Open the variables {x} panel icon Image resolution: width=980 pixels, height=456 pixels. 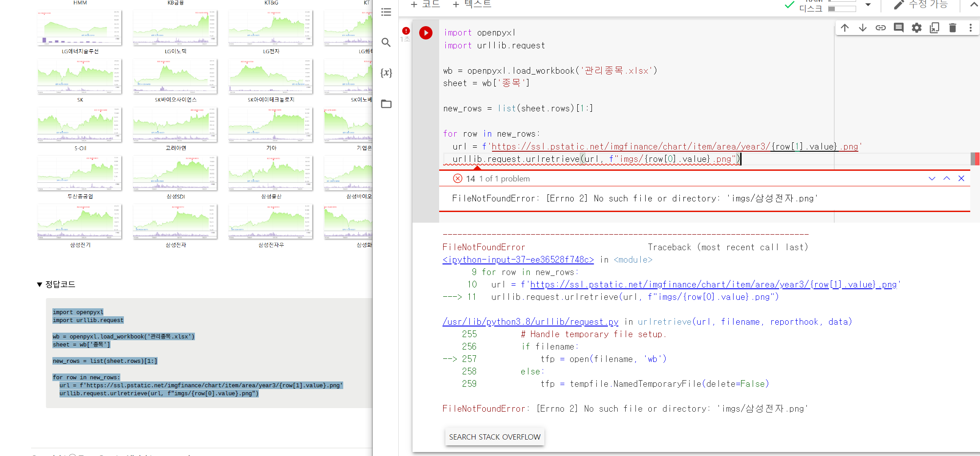pyautogui.click(x=386, y=73)
